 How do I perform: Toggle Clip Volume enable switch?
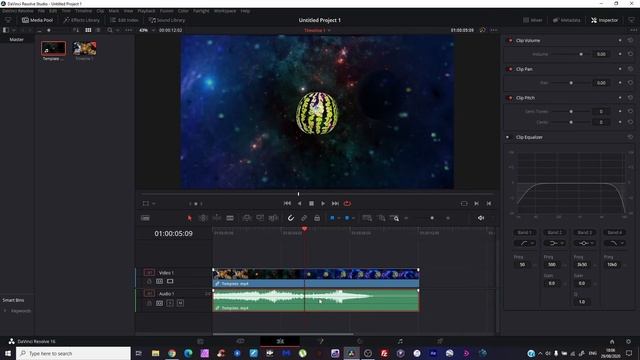click(x=510, y=40)
